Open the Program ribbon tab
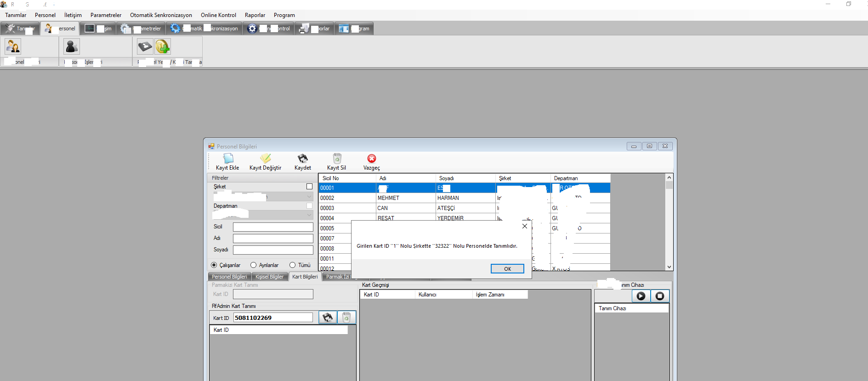868x381 pixels. click(354, 28)
